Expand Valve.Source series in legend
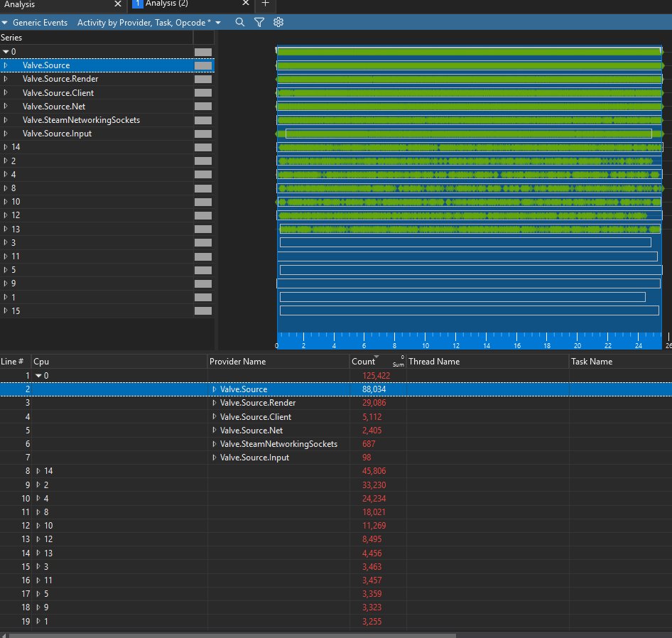 [x=6, y=65]
